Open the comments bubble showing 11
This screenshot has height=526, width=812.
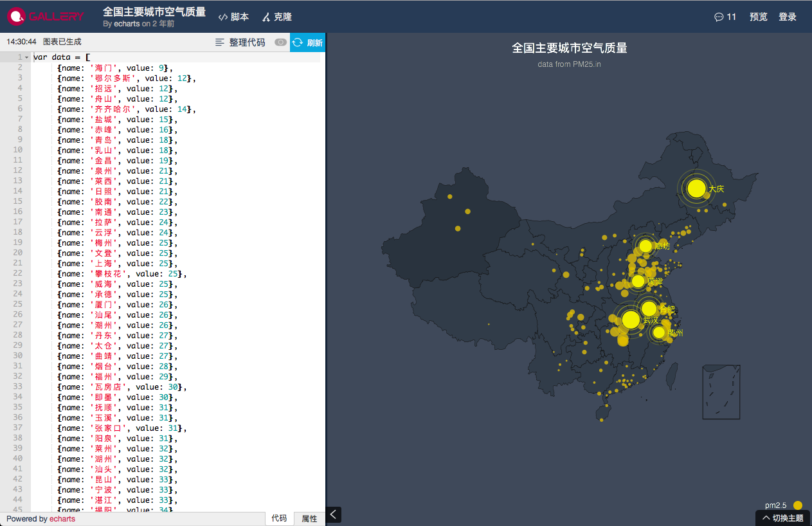point(725,17)
